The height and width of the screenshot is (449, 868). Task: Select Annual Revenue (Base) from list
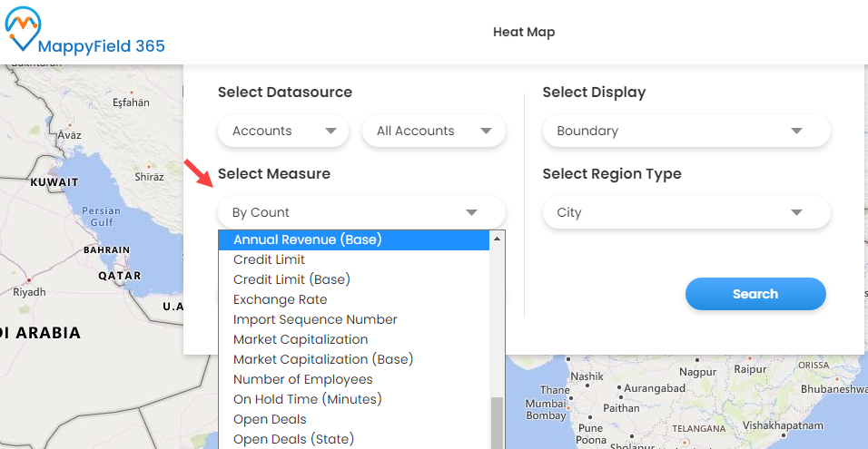click(x=308, y=239)
